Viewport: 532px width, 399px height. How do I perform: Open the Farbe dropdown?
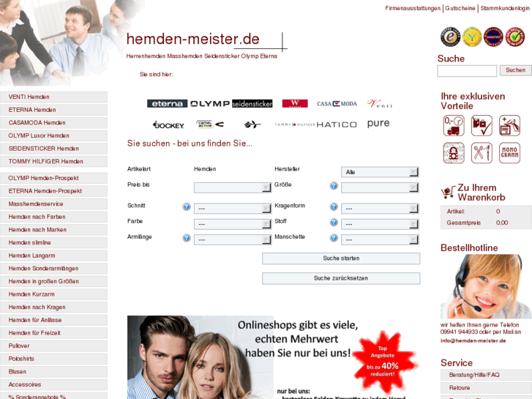coord(233,224)
